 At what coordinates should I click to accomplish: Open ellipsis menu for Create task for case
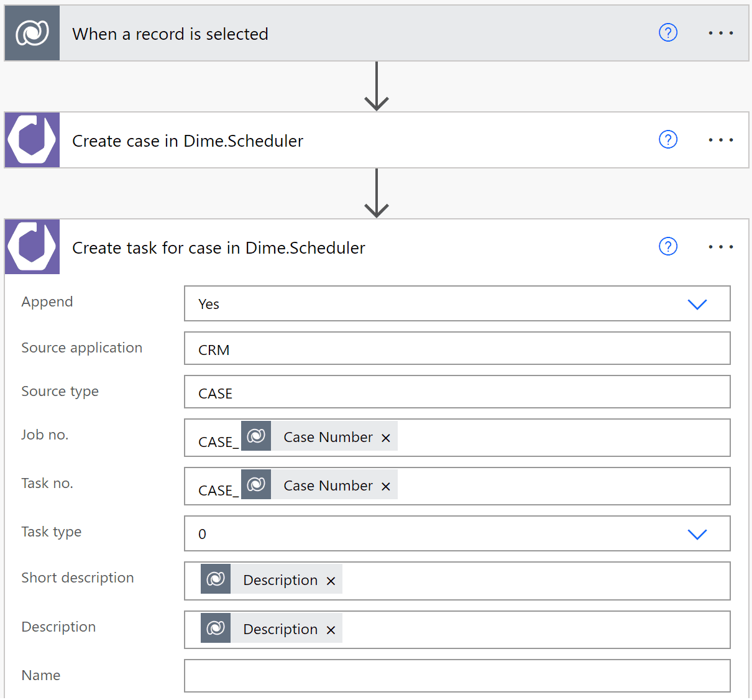720,247
